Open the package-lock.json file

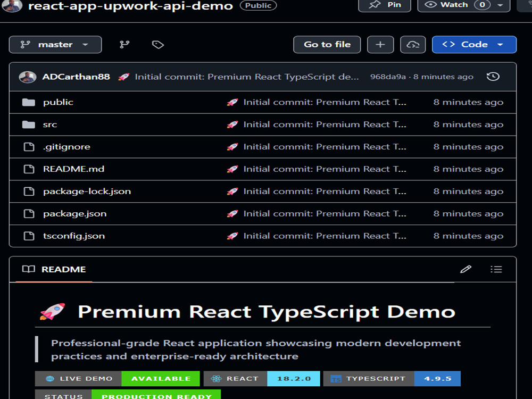tap(87, 192)
